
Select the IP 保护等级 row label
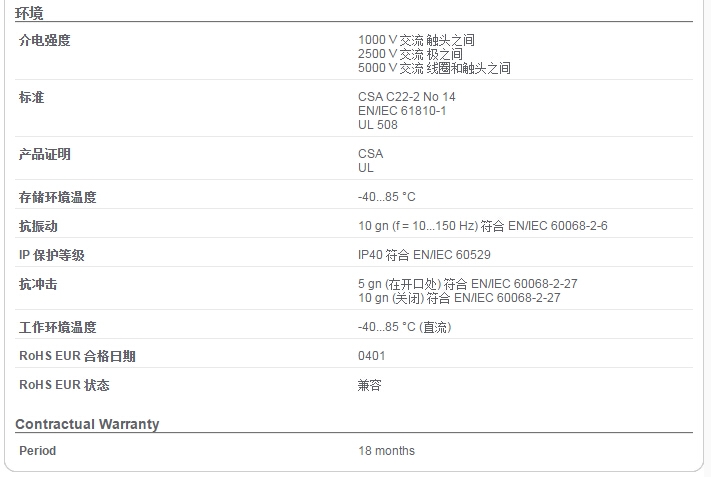[x=52, y=255]
